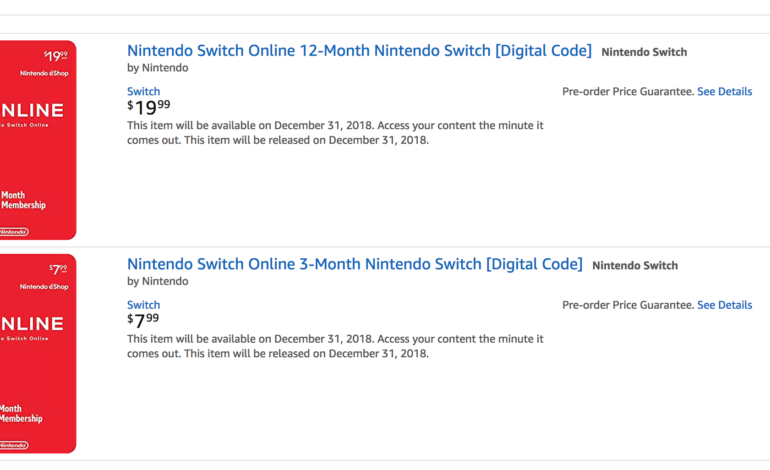Select the Switch platform link under 12-Month listing

pos(143,91)
